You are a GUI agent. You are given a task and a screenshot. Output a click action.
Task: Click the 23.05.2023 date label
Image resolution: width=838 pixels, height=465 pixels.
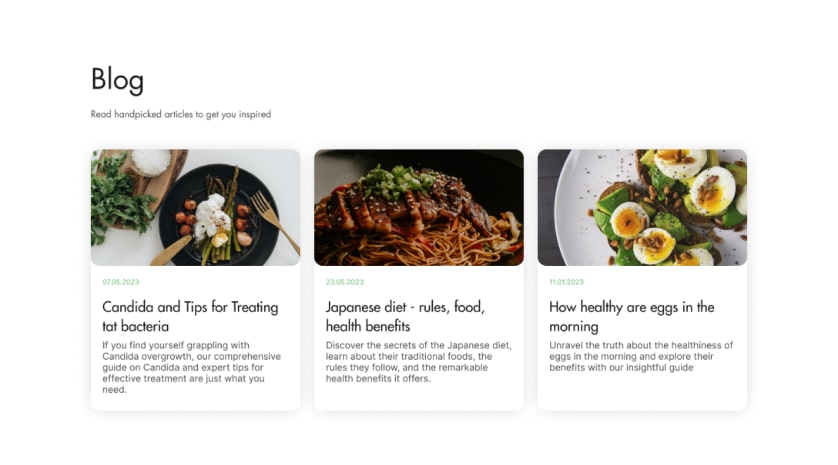[345, 282]
